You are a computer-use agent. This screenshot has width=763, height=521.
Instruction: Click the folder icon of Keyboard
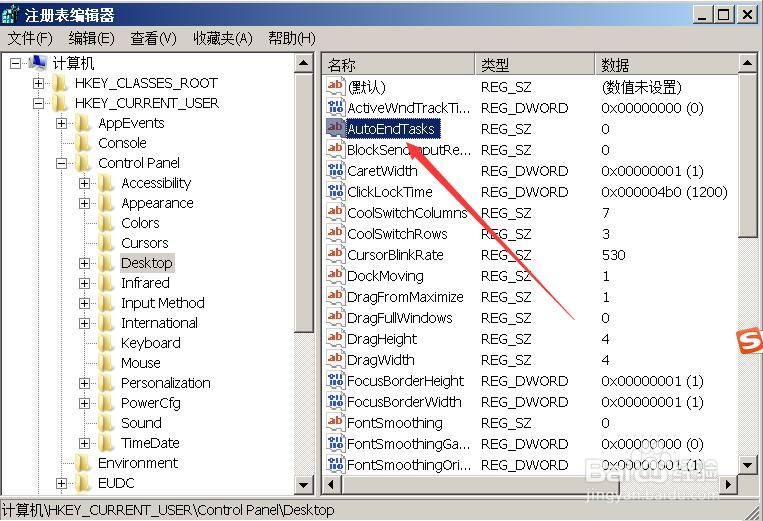pyautogui.click(x=106, y=343)
